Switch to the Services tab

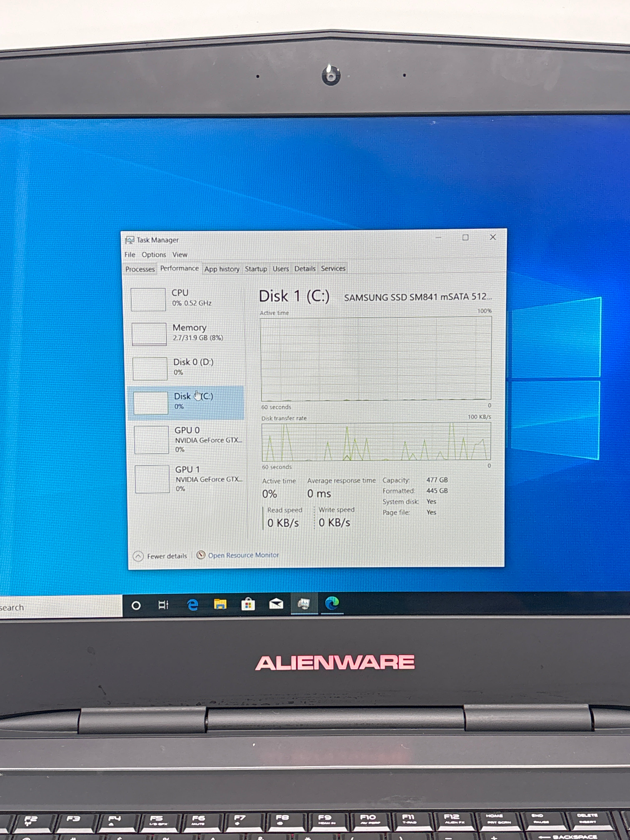click(333, 269)
